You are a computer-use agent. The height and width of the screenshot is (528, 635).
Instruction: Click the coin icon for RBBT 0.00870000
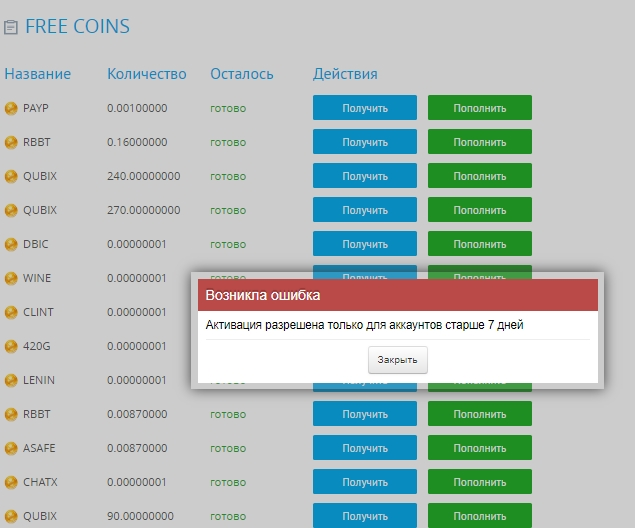[x=11, y=414]
